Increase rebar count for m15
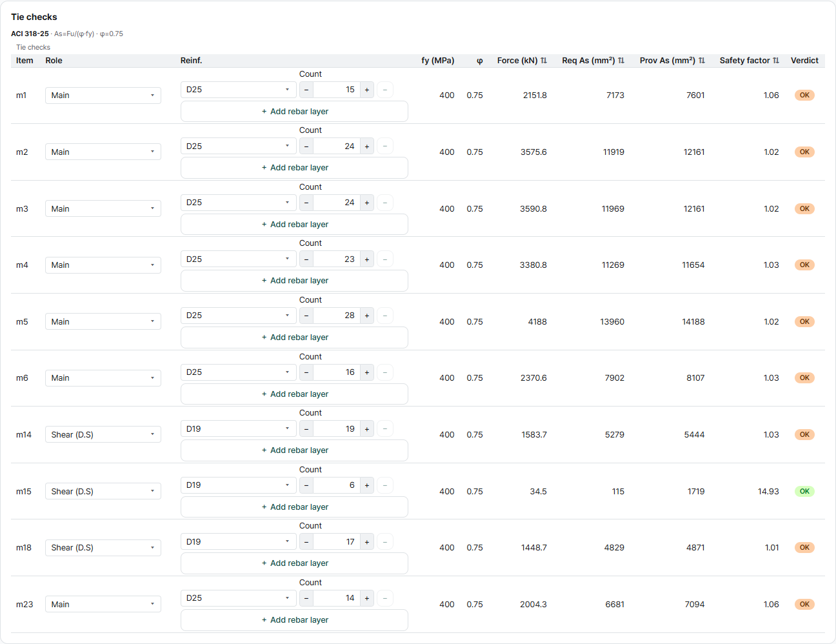This screenshot has height=644, width=836. (367, 485)
